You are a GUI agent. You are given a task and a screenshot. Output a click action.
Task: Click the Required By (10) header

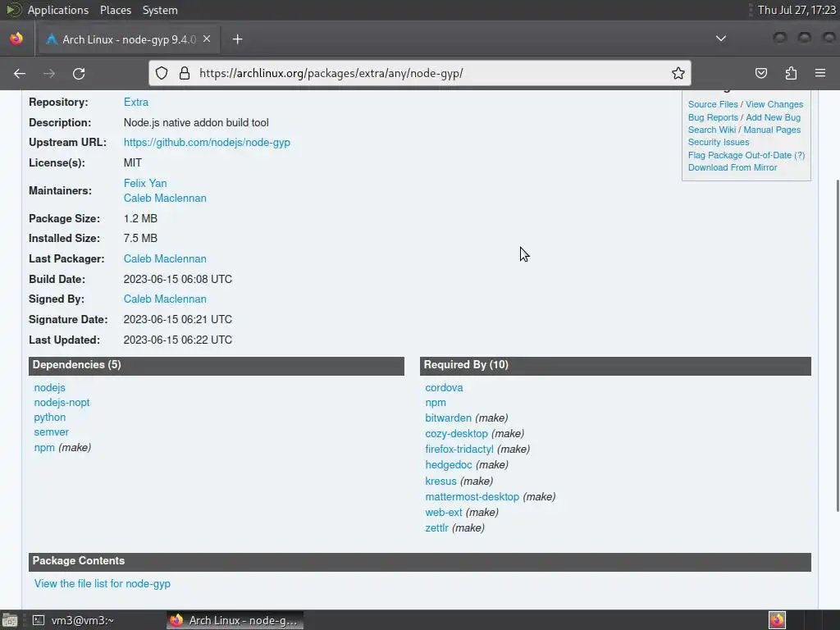pos(615,365)
